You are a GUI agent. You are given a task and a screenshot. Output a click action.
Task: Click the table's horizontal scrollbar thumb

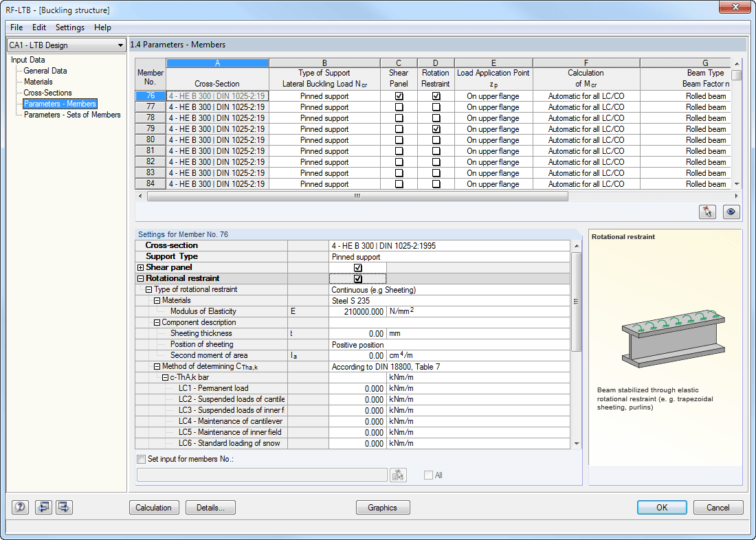click(x=357, y=196)
